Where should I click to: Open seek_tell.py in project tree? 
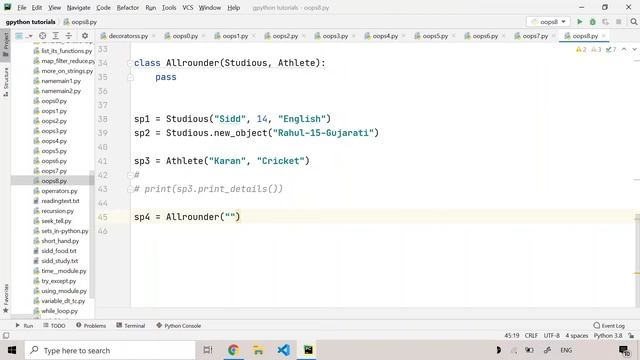pos(56,221)
